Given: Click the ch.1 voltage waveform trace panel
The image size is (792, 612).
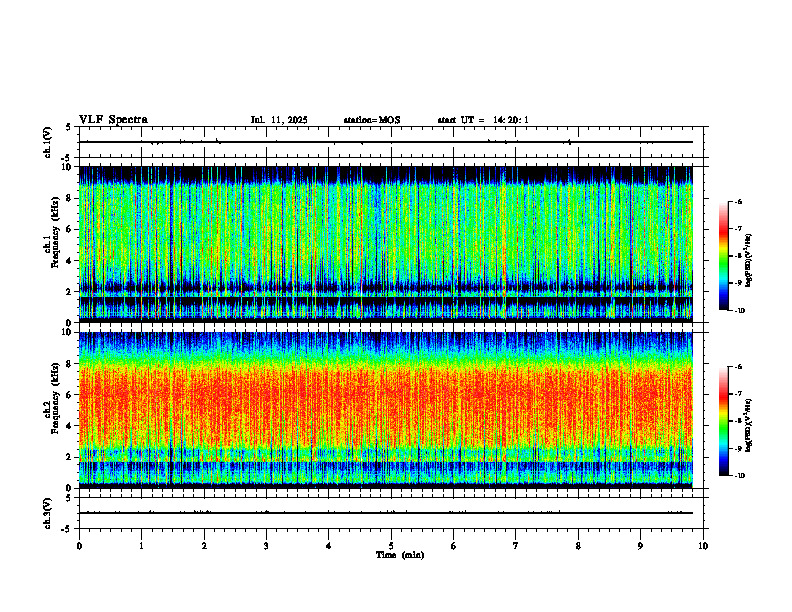Looking at the screenshot, I should pyautogui.click(x=391, y=142).
